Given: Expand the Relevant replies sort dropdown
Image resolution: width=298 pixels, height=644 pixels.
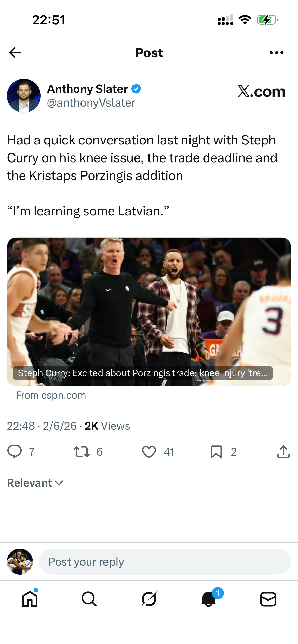Looking at the screenshot, I should click(35, 482).
